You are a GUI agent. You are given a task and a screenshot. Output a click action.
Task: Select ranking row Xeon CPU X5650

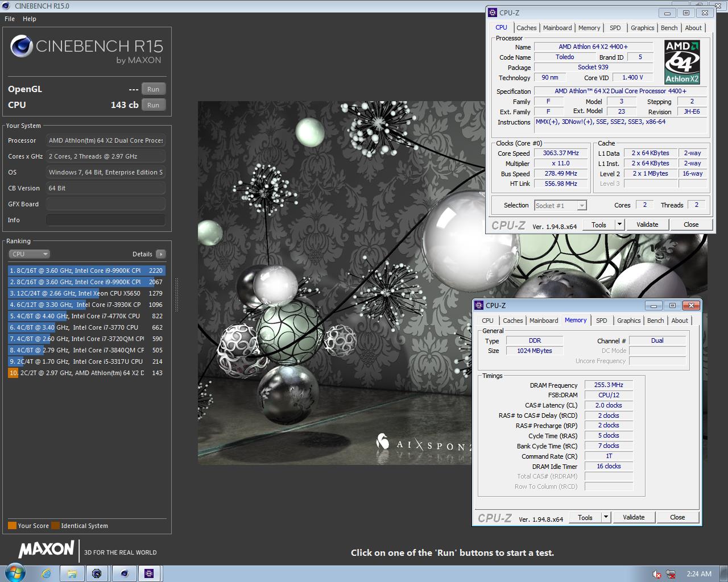(86, 293)
